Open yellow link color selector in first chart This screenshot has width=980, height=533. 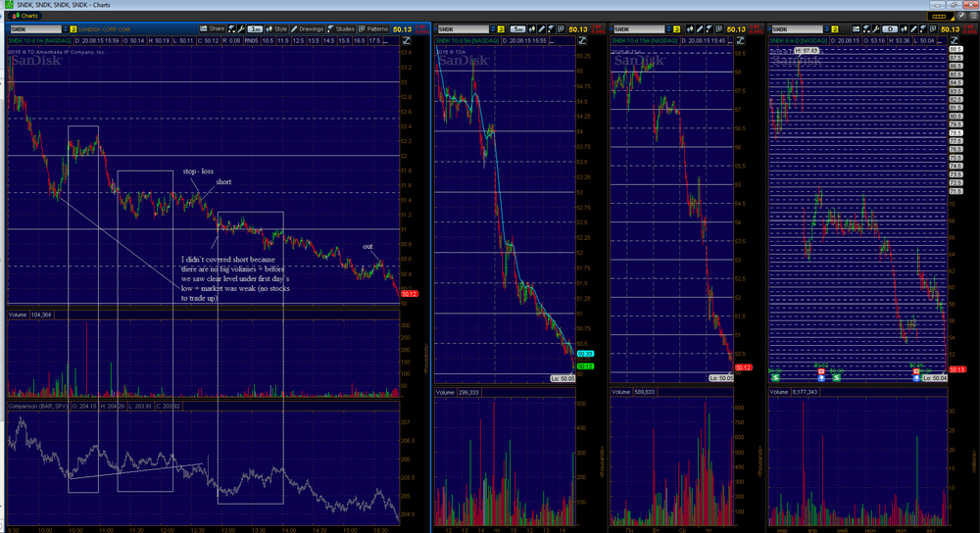click(x=73, y=28)
